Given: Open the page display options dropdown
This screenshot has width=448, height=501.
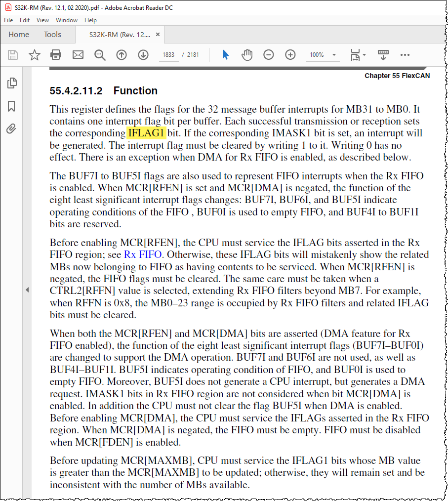Looking at the screenshot, I should pos(357,55).
